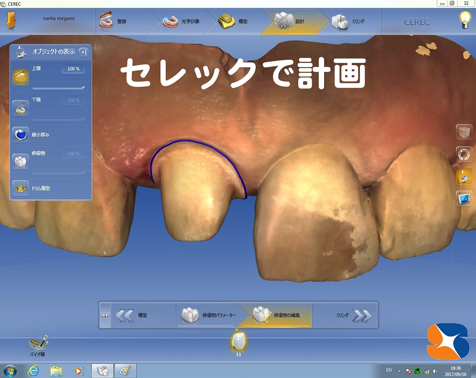
Task: Collapse the step menu via dots handle
Action: pyautogui.click(x=105, y=315)
